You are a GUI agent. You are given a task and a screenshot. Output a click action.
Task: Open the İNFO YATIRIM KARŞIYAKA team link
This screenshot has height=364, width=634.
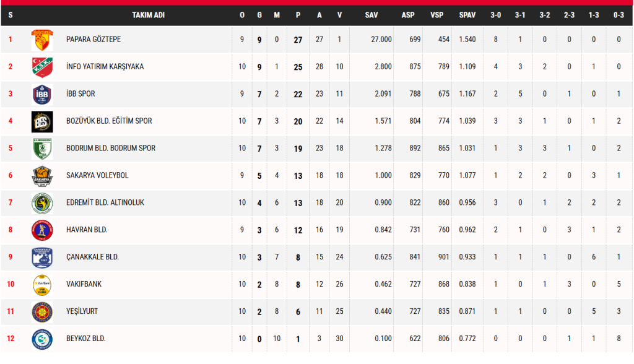click(x=105, y=67)
